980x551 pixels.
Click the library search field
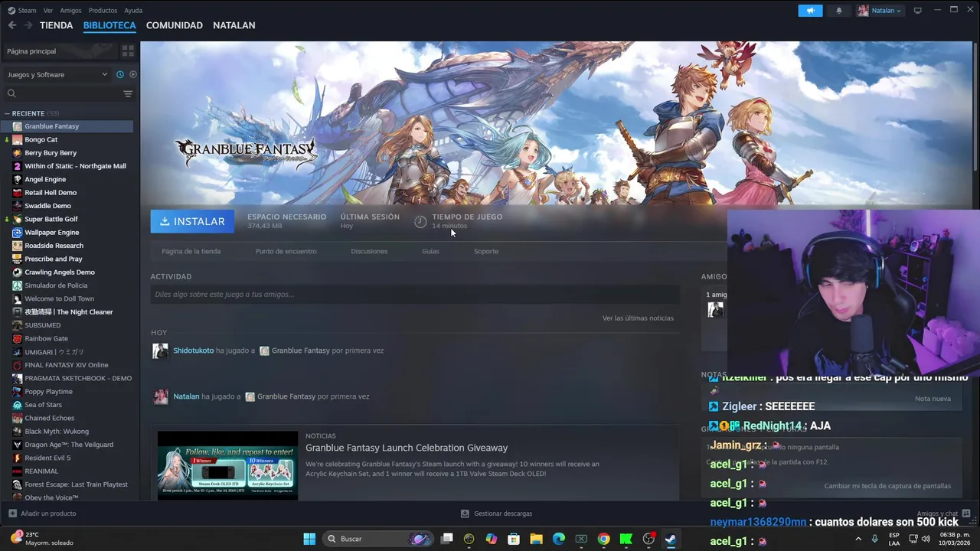(63, 93)
